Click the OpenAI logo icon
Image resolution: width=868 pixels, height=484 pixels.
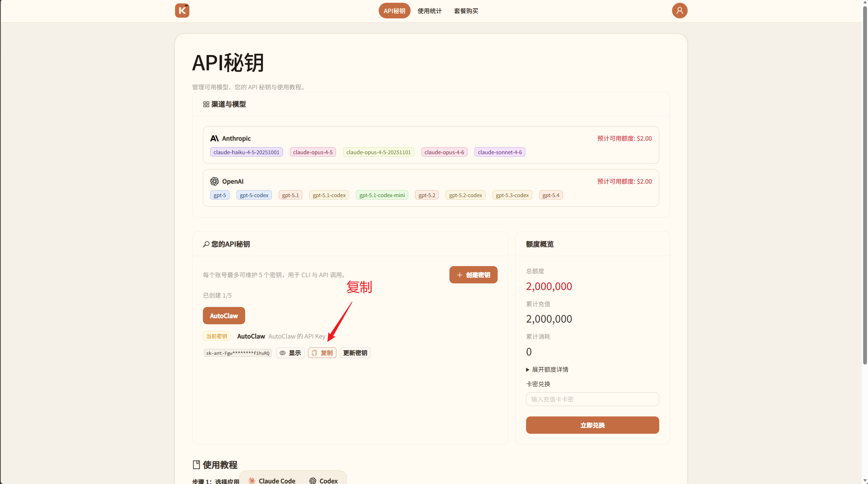click(x=214, y=182)
